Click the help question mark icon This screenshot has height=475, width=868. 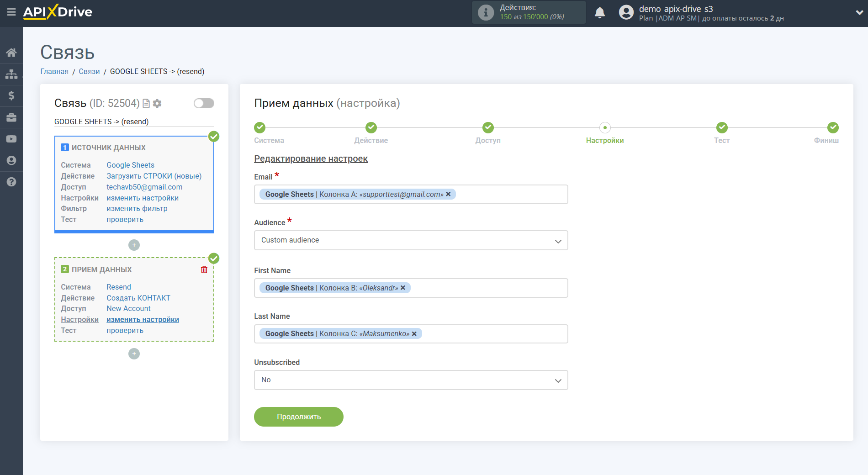tap(11, 182)
